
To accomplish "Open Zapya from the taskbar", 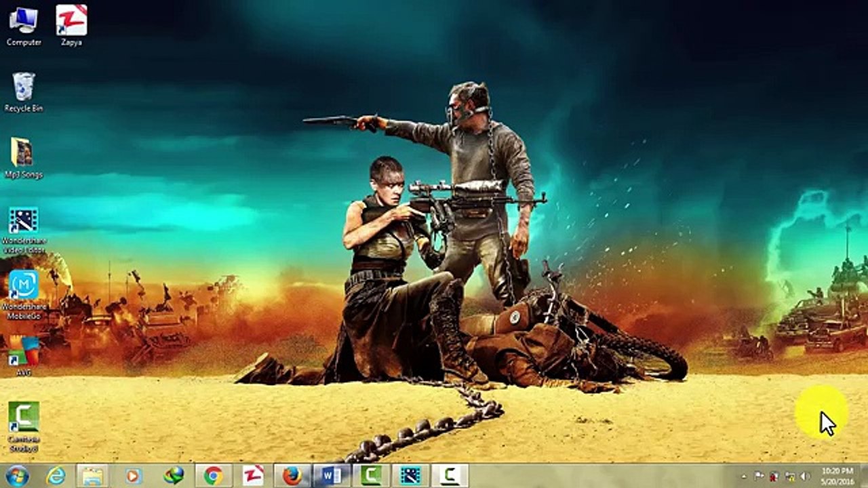I will tap(253, 476).
